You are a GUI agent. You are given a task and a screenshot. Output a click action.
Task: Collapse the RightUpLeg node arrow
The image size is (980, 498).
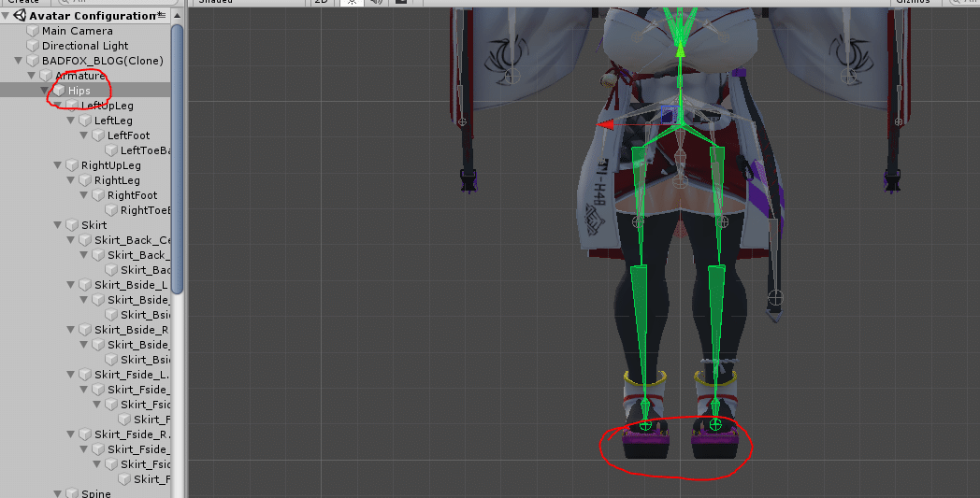(x=58, y=165)
